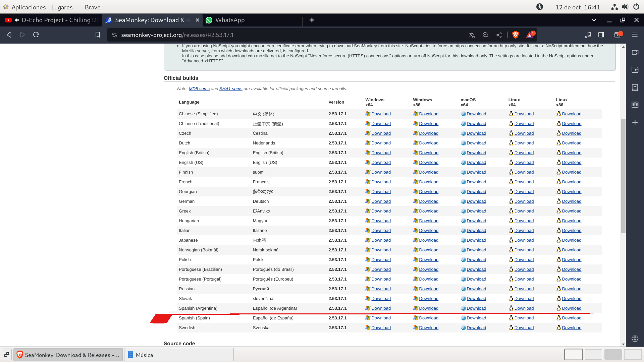The image size is (644, 362).
Task: Click the share icon in address bar
Action: pyautogui.click(x=499, y=35)
